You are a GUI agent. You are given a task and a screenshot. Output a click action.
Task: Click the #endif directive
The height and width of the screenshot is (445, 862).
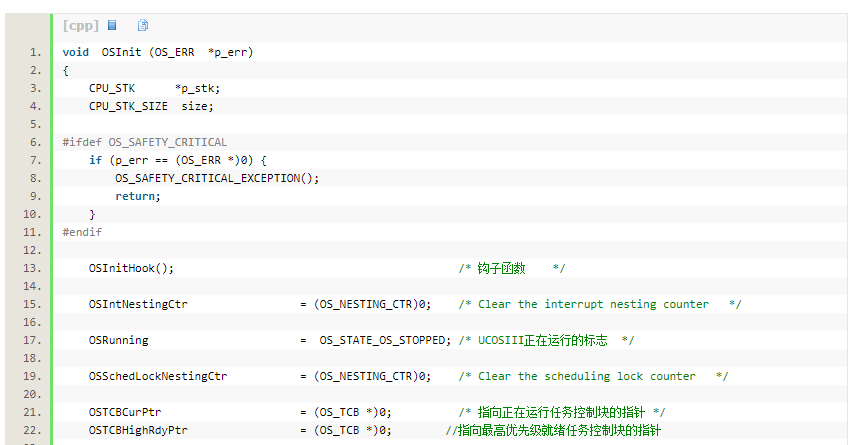82,232
